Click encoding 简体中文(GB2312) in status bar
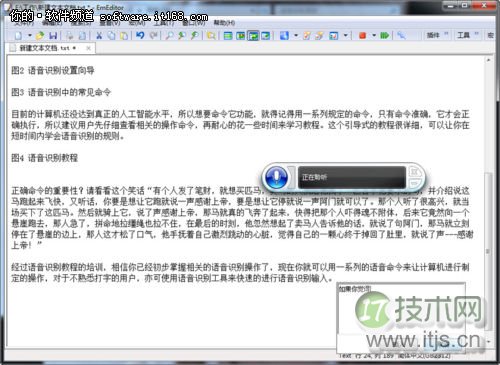The width and height of the screenshot is (500, 365). coord(425,356)
